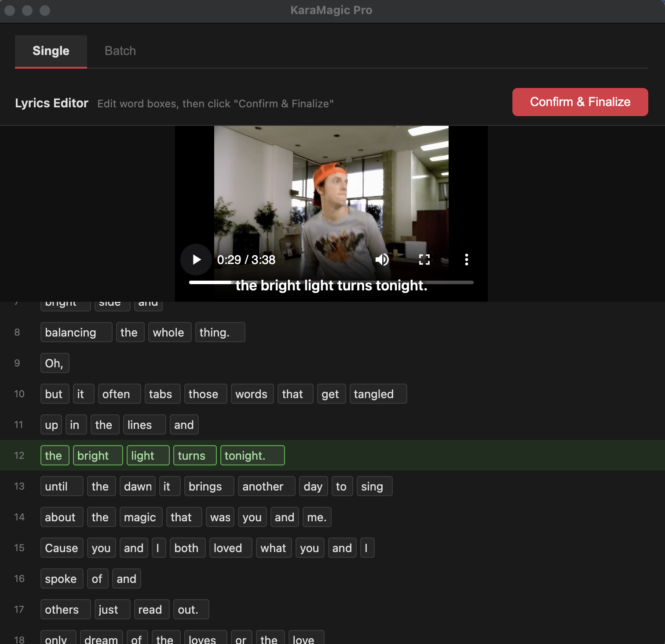665x644 pixels.
Task: Edit the word "what" in line 15
Action: pyautogui.click(x=274, y=548)
